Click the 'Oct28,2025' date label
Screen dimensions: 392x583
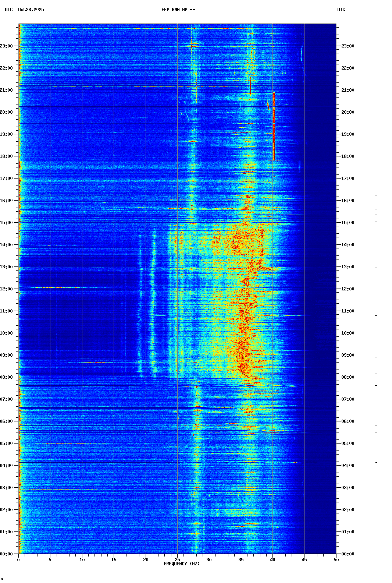coord(31,10)
